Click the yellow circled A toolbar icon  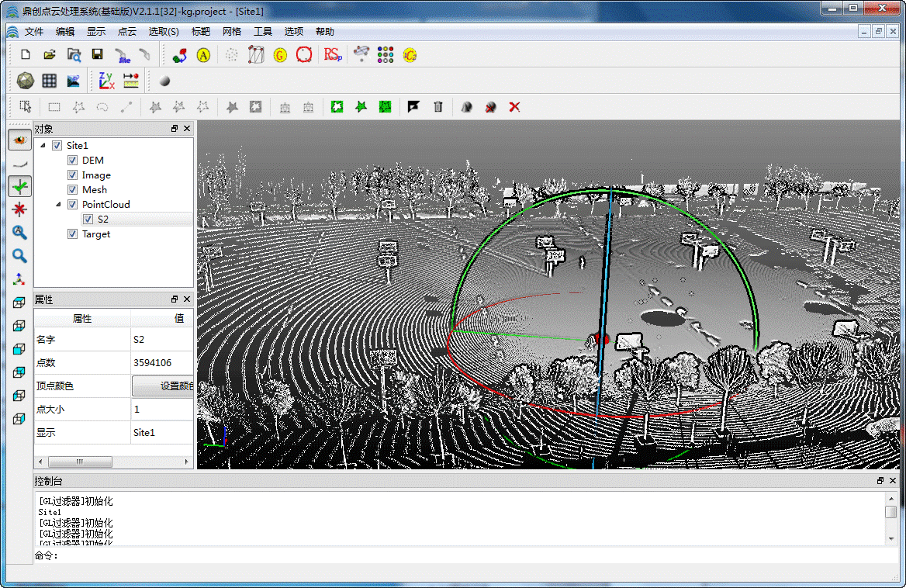pyautogui.click(x=203, y=55)
